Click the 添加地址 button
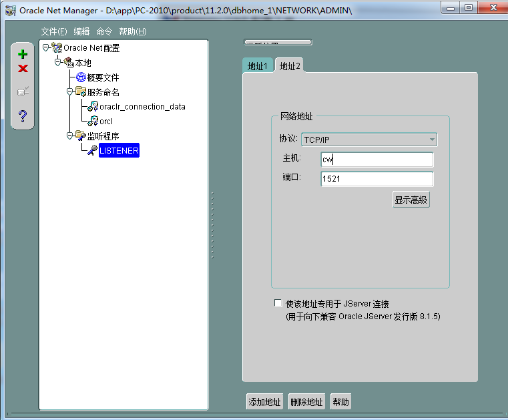Screen dimensions: 508x420 (x=265, y=402)
